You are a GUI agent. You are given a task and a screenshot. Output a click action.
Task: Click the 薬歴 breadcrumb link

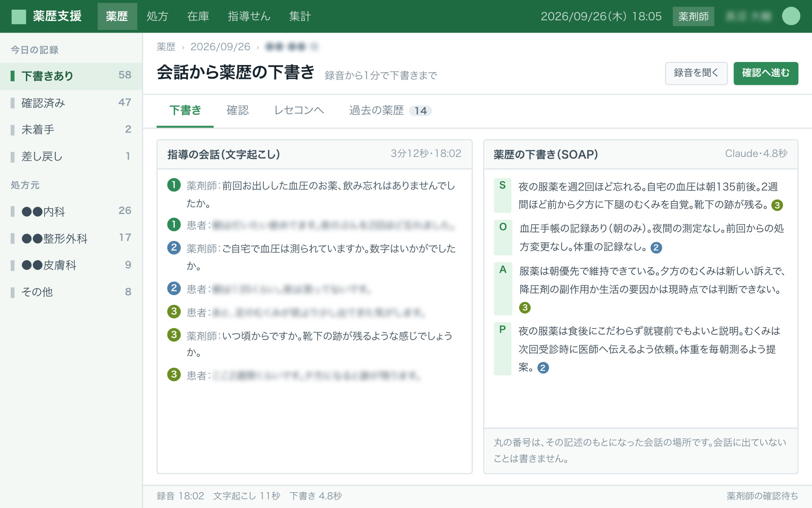point(166,47)
